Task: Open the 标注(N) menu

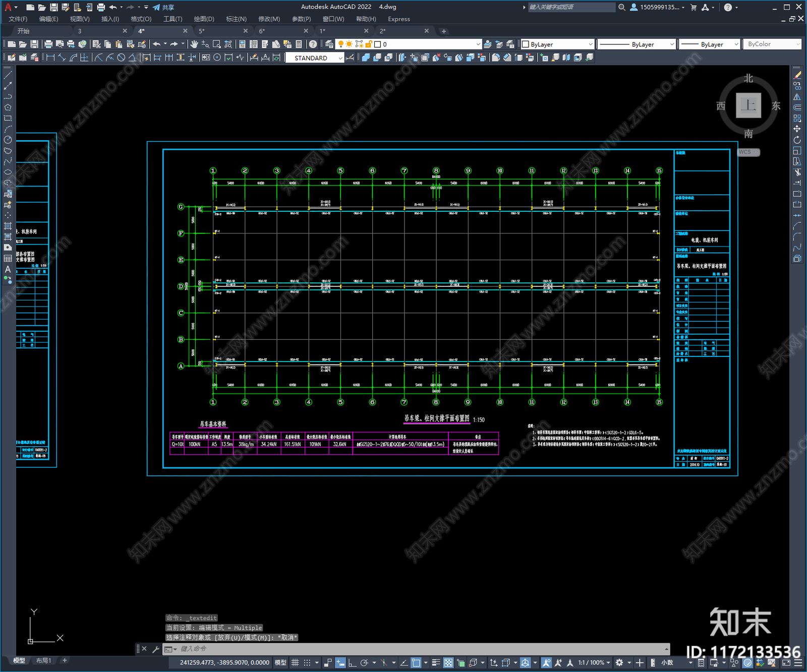Action: pos(236,19)
